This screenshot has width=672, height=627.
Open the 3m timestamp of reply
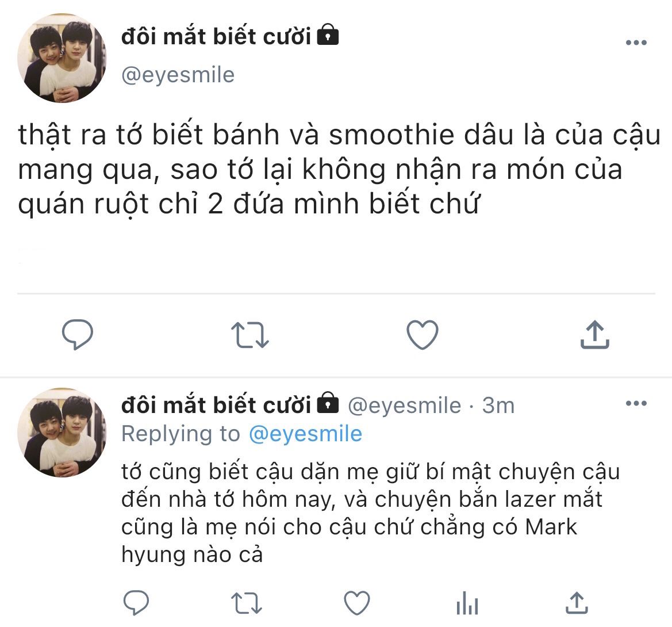tap(498, 406)
